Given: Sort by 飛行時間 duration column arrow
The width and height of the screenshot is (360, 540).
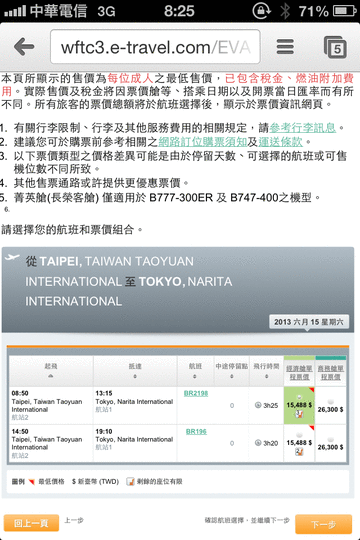Looking at the screenshot, I should [266, 376].
